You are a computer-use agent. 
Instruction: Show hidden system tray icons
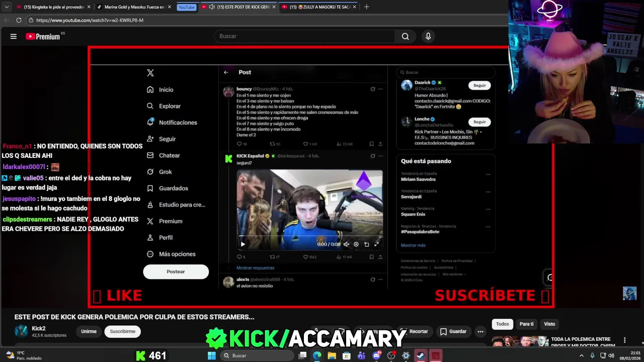(x=582, y=355)
